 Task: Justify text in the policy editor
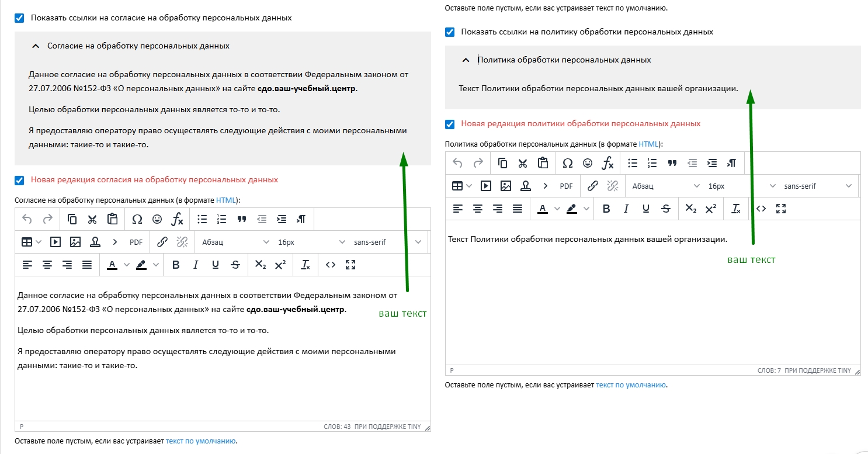(518, 209)
